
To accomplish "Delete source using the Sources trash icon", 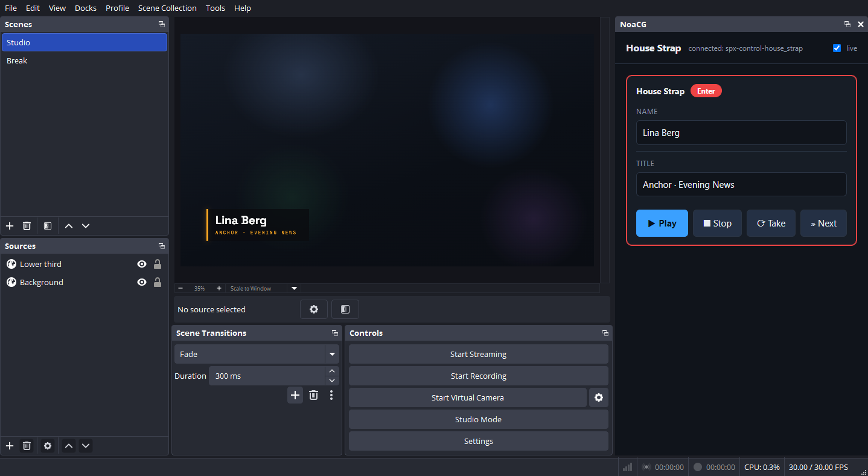I will (27, 446).
